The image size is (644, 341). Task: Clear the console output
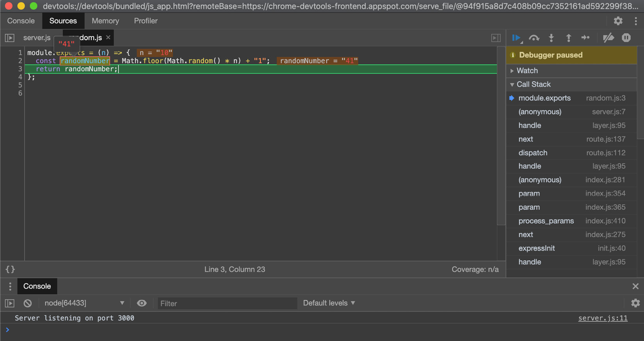27,303
